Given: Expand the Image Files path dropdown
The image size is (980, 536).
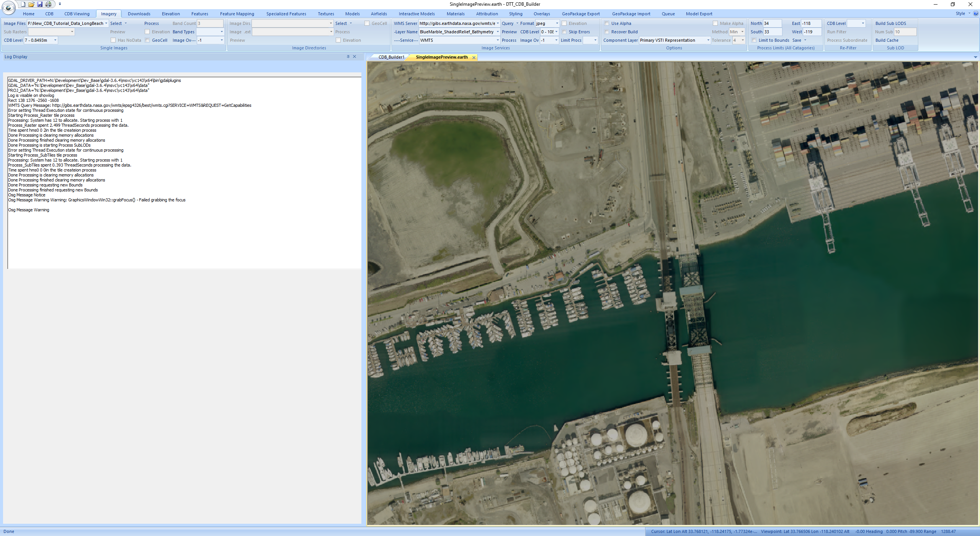Looking at the screenshot, I should coord(106,23).
